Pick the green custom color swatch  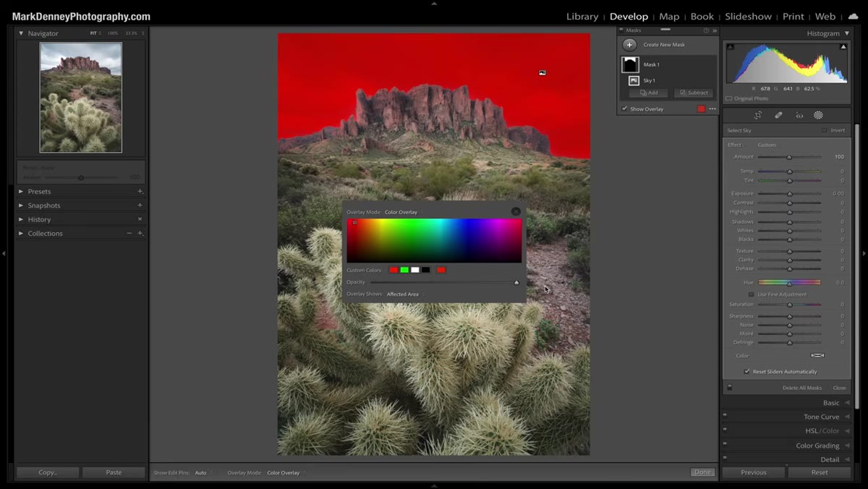coord(404,270)
